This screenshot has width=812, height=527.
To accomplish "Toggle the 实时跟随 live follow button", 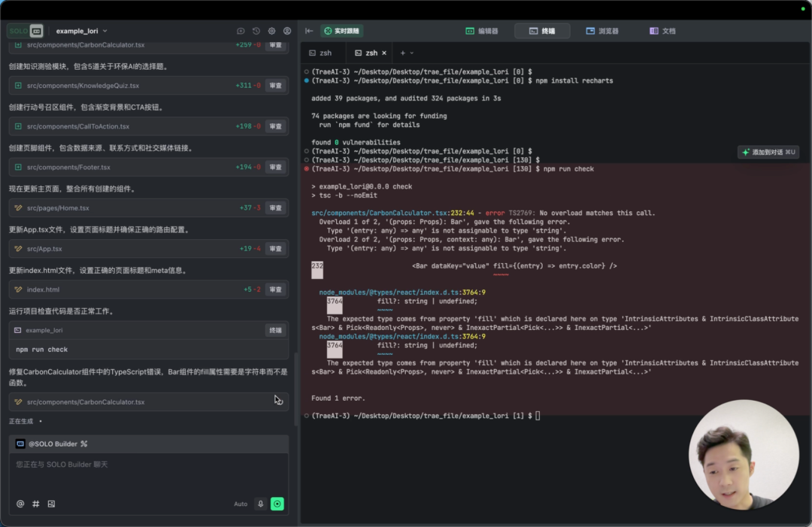I will [342, 31].
